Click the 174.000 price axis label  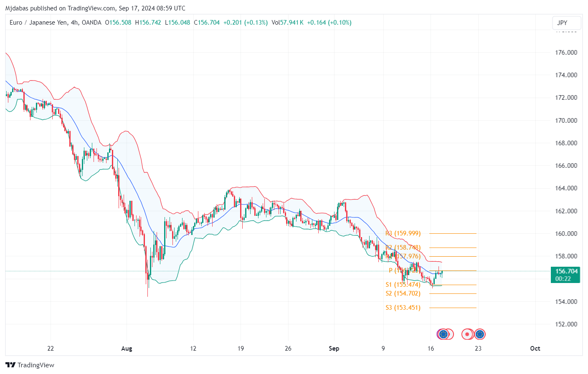pos(566,75)
